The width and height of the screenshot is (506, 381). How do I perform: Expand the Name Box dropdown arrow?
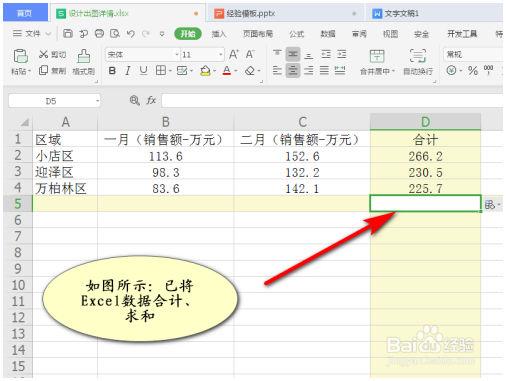97,101
